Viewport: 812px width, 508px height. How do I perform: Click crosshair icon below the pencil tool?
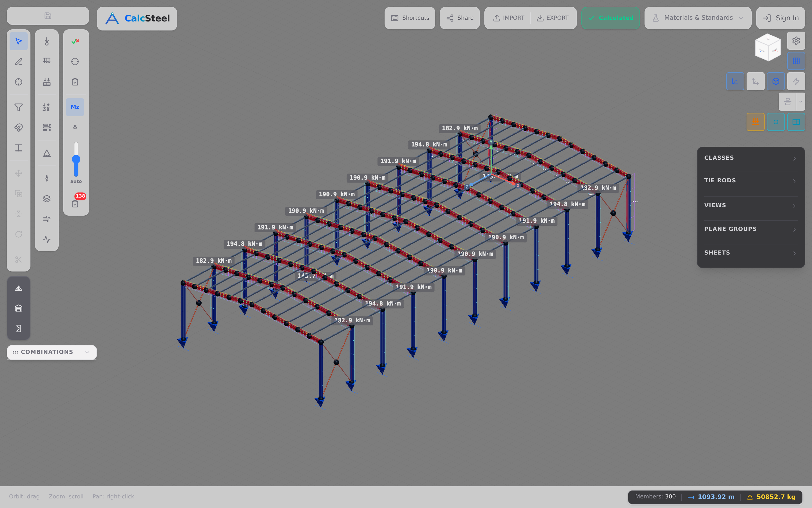coord(18,82)
